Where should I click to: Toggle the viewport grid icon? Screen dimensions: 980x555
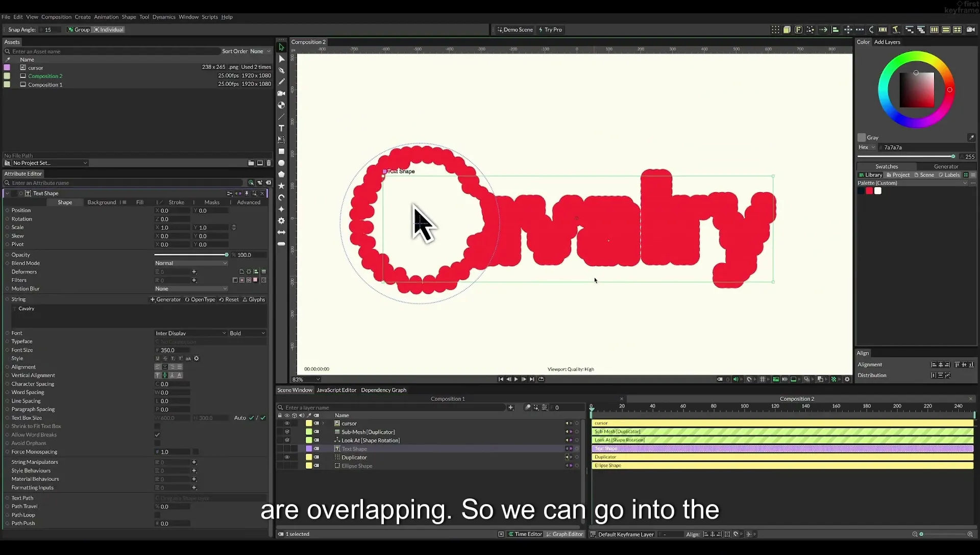click(763, 379)
